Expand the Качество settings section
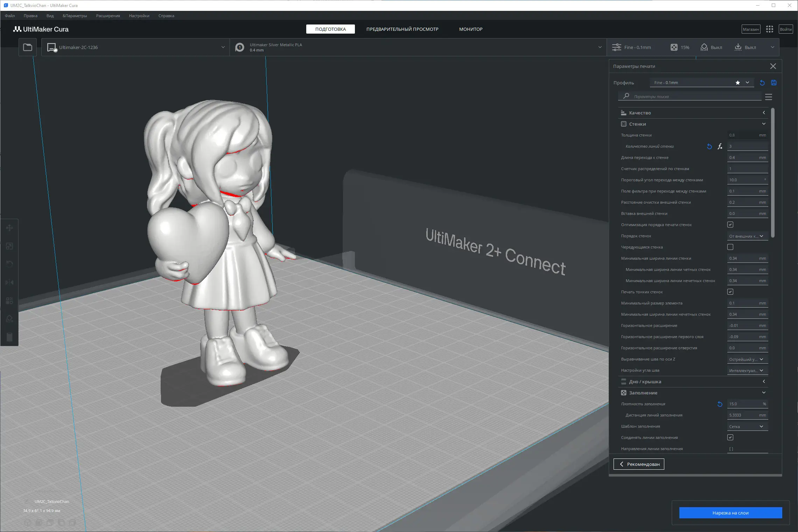This screenshot has height=532, width=798. 692,113
